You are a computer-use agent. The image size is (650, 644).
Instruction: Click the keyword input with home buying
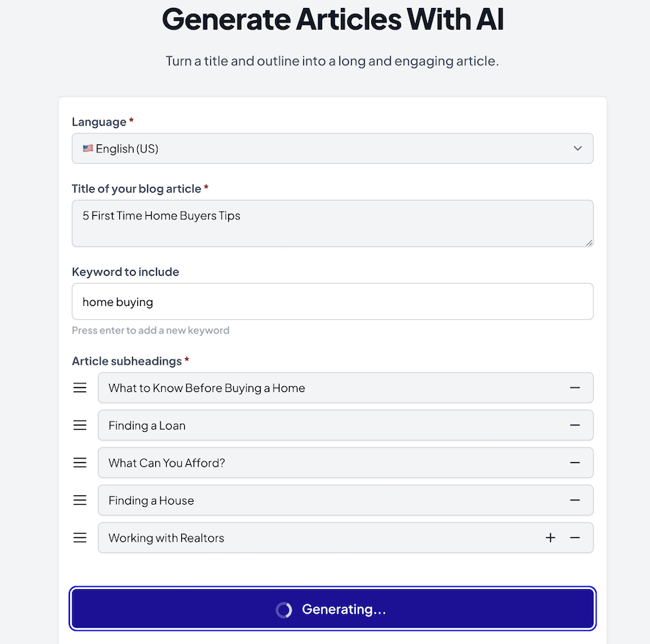point(332,302)
